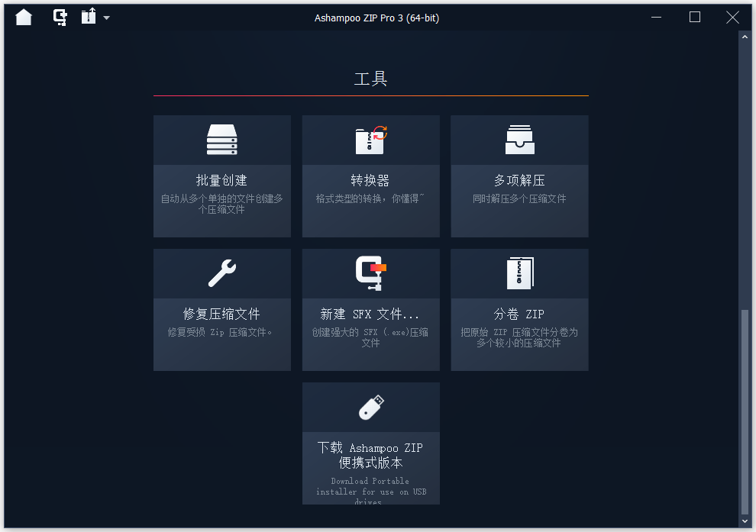Open the 分卷 ZIP tile label
Image resolution: width=756 pixels, height=532 pixels.
pos(519,314)
